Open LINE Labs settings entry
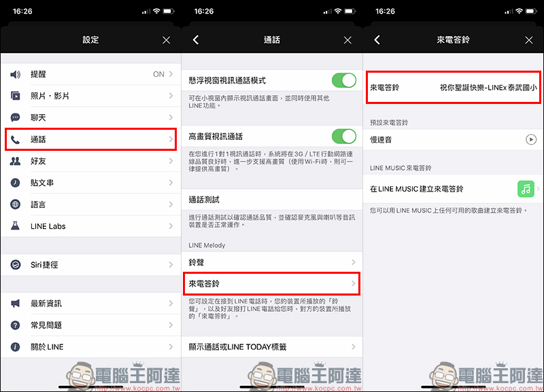The height and width of the screenshot is (392, 544). point(91,226)
